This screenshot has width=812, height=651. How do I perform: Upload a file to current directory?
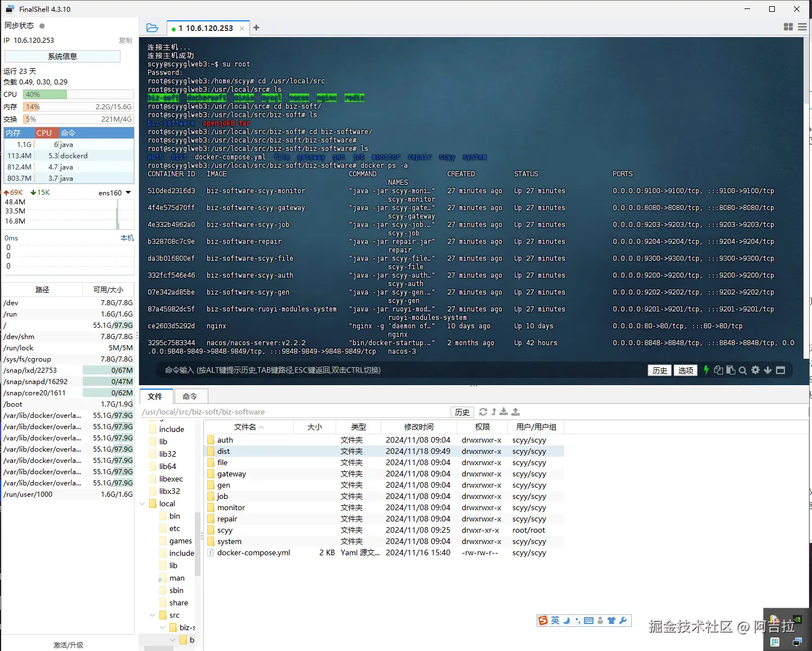pyautogui.click(x=515, y=412)
